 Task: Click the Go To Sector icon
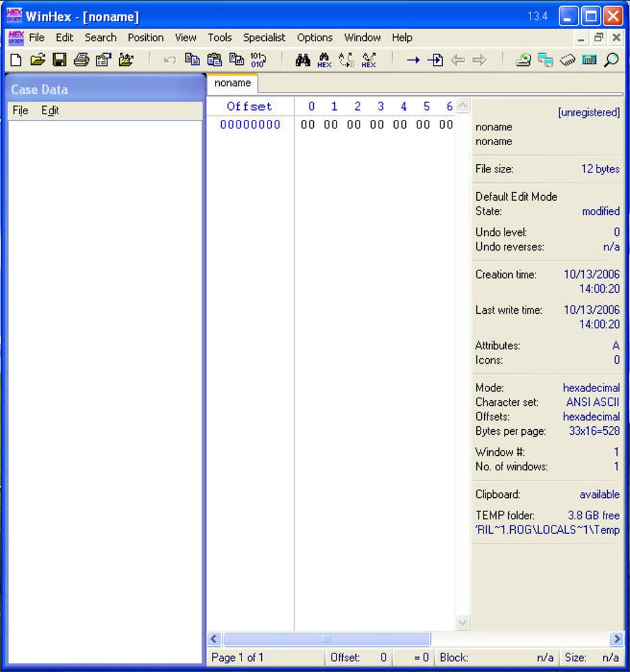(x=435, y=60)
